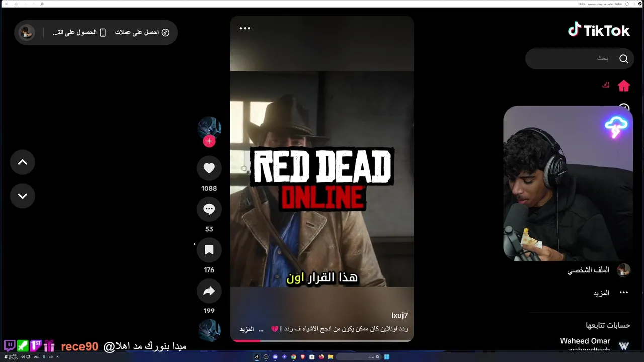Click the حسابات تتابعها following accounts heading
Screen dimensions: 644x362
(608, 325)
